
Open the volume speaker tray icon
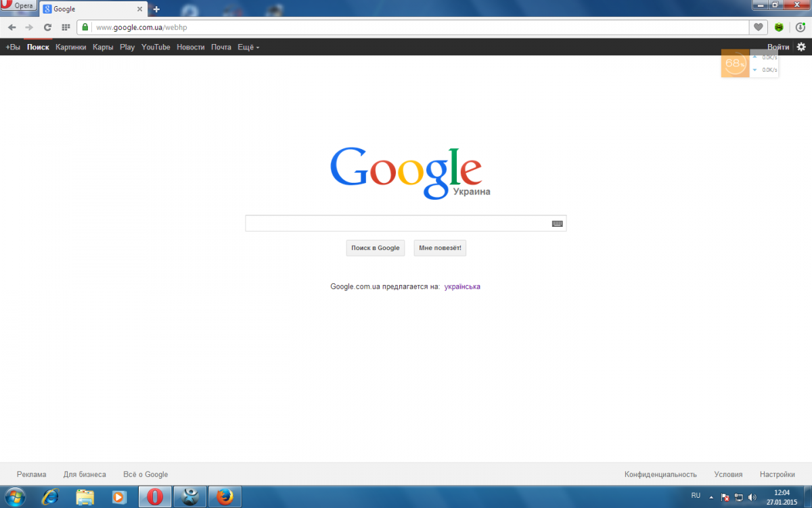752,497
